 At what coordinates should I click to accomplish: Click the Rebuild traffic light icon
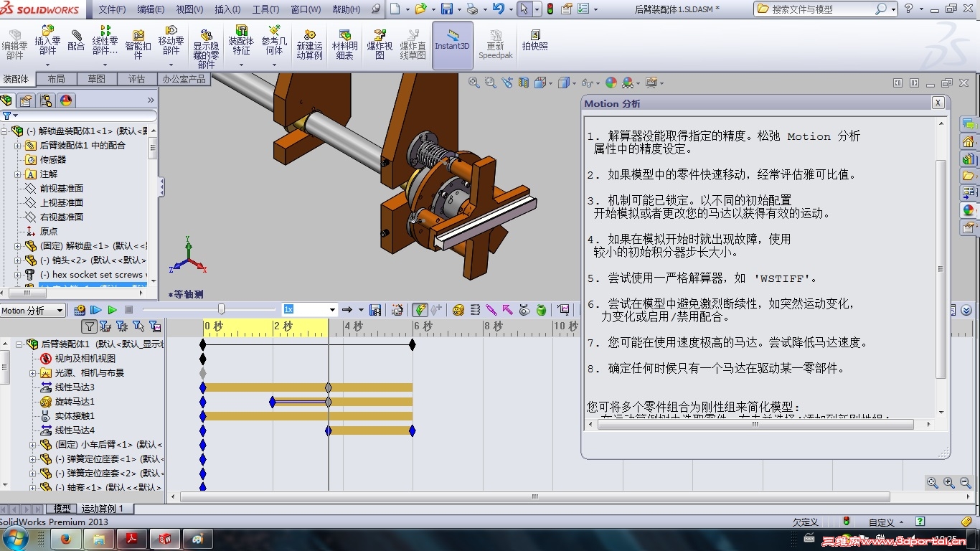(x=550, y=9)
